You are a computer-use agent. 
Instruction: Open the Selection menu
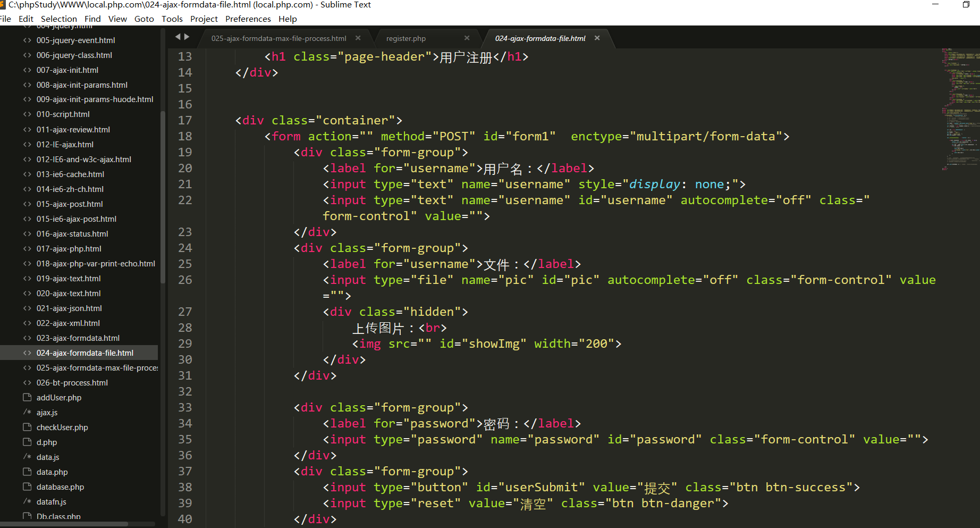(58, 19)
